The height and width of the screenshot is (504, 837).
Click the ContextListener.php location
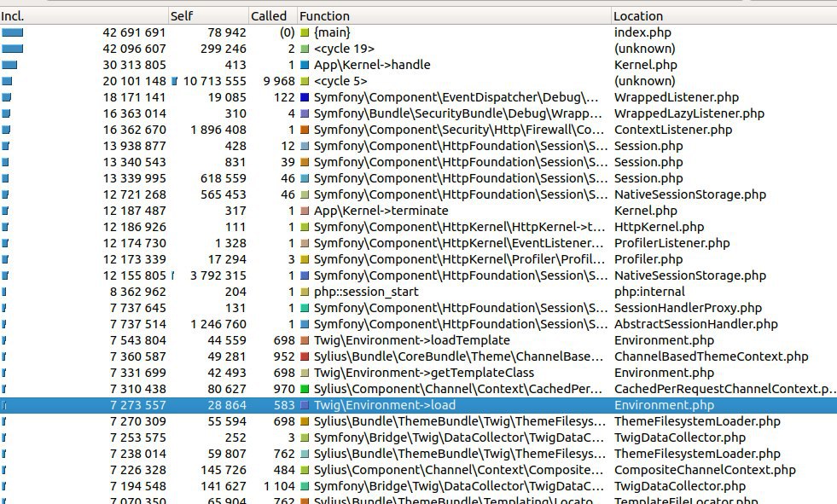[673, 130]
